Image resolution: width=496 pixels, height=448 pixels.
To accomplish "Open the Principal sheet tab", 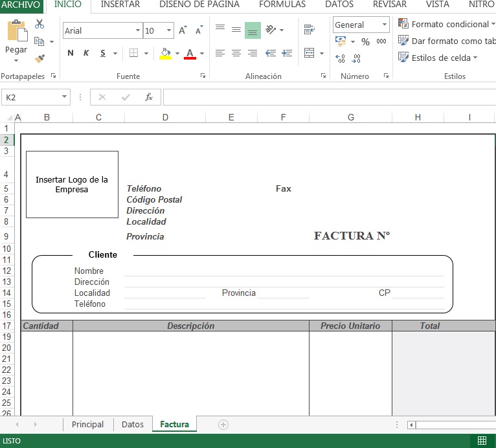I will coord(87,424).
